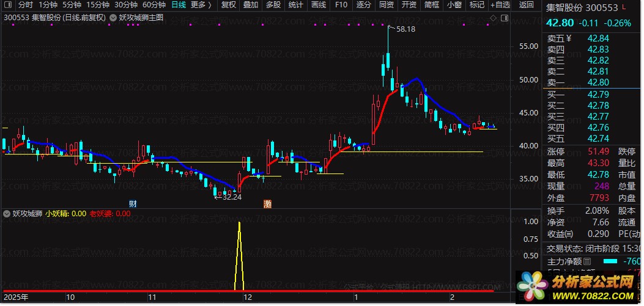Expand the 更多 periods menu
Viewport: 644px width, 306px height.
click(201, 5)
